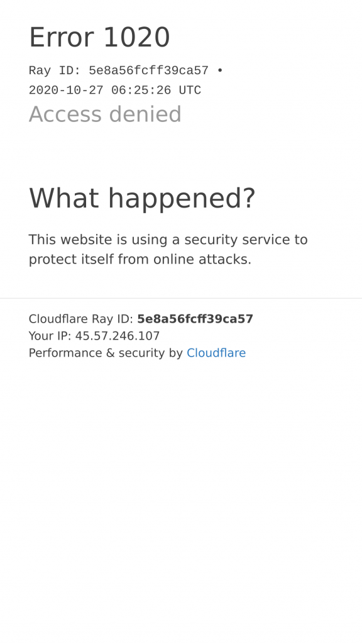
Task: Select the bold Ray ID value 5e8a56fcff39ca57
Action: 195,319
